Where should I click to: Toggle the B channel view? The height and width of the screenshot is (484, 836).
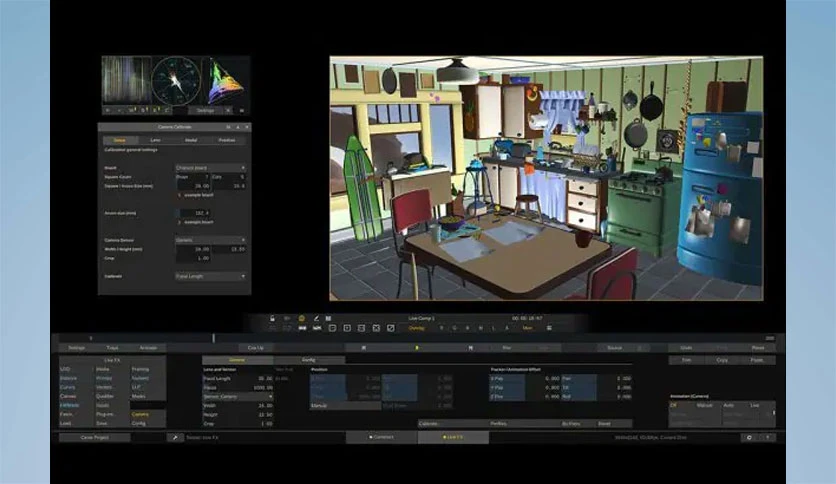click(x=468, y=328)
